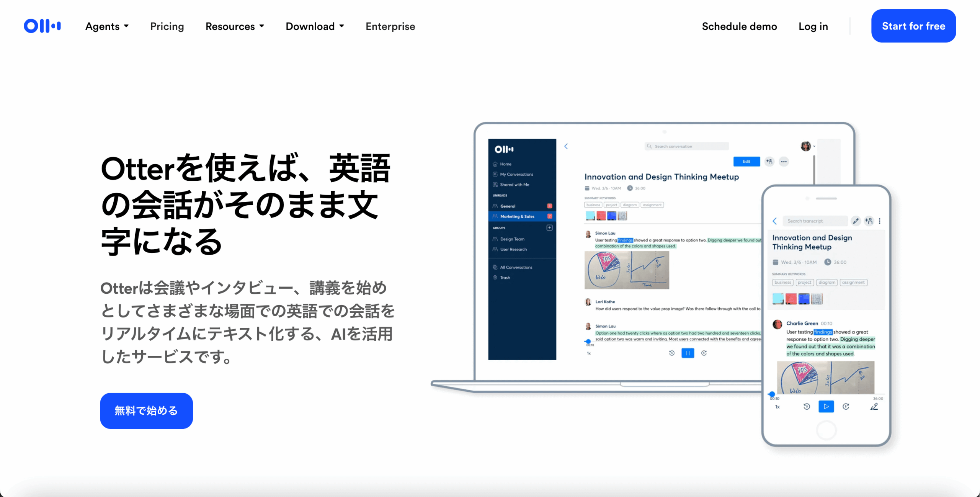The height and width of the screenshot is (497, 980).
Task: Open the whiteboard sketch image on the phone
Action: pyautogui.click(x=825, y=377)
